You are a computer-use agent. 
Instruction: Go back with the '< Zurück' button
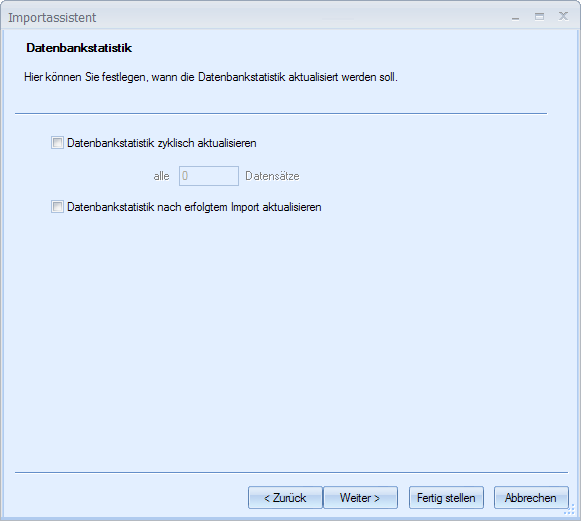click(285, 497)
